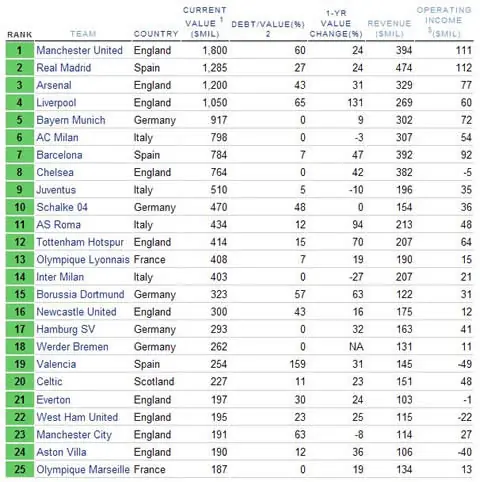480x482 pixels.
Task: Sort by OPERATING INCOME column header
Action: point(444,22)
